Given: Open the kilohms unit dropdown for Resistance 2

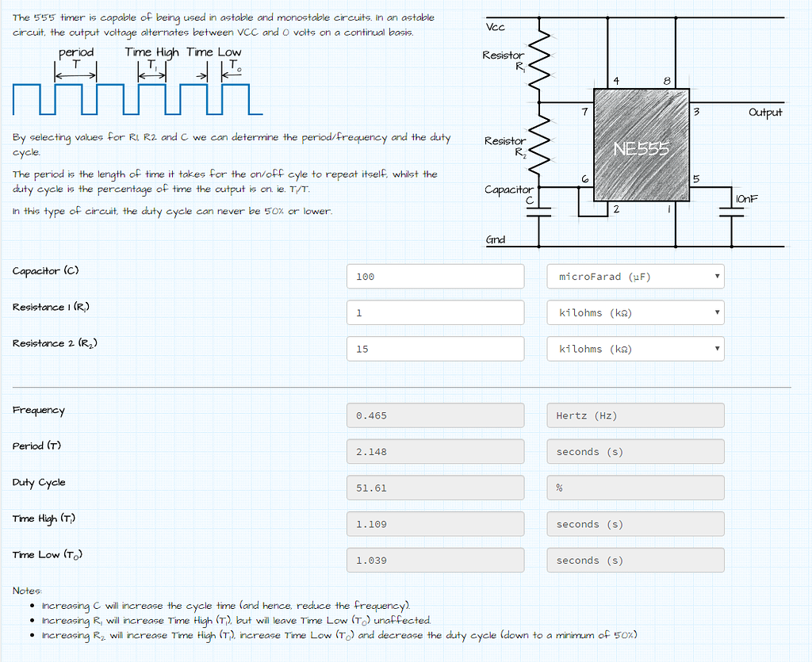Looking at the screenshot, I should [634, 348].
